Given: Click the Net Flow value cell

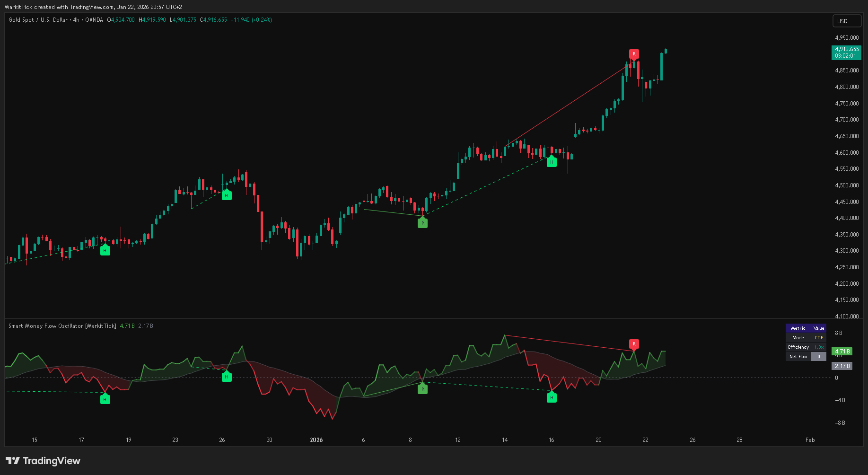Looking at the screenshot, I should [819, 357].
